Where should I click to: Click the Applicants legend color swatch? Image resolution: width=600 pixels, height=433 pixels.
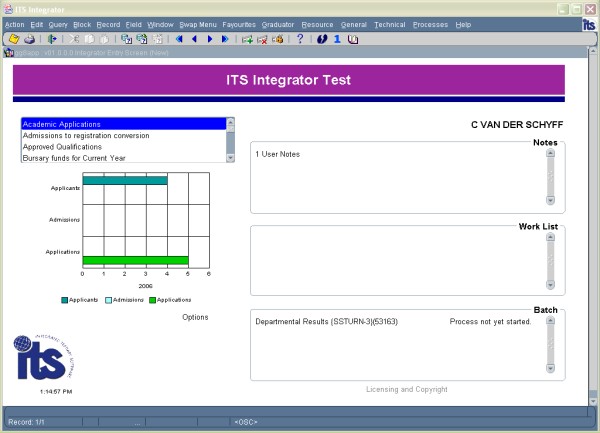(x=65, y=300)
